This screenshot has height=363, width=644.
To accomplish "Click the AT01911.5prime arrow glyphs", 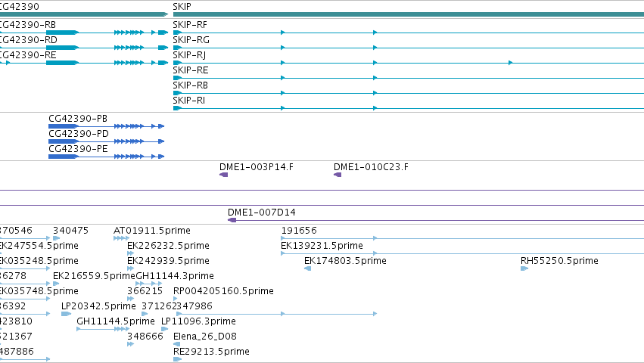I will point(121,238).
